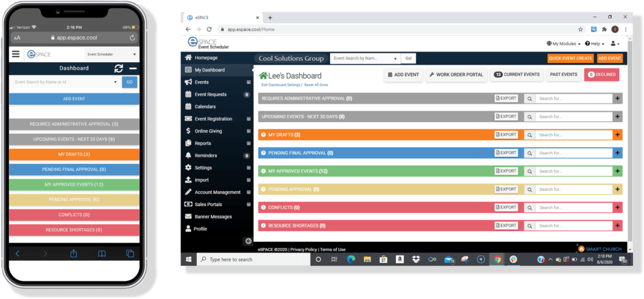Click search field in My Approved Events row

[574, 171]
